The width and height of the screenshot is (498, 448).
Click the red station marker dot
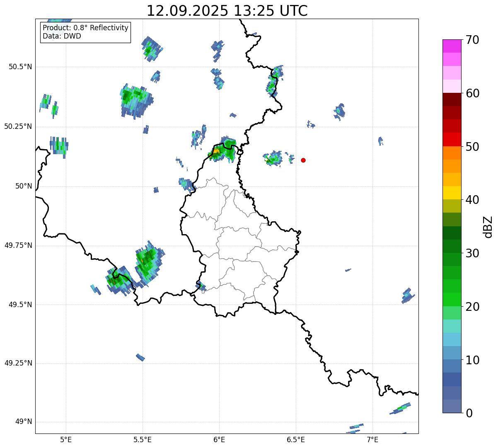coord(303,160)
